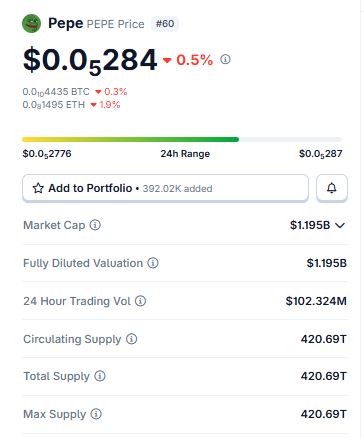Expand the Market Cap chevron dropdown
The height and width of the screenshot is (438, 364).
[x=340, y=226]
